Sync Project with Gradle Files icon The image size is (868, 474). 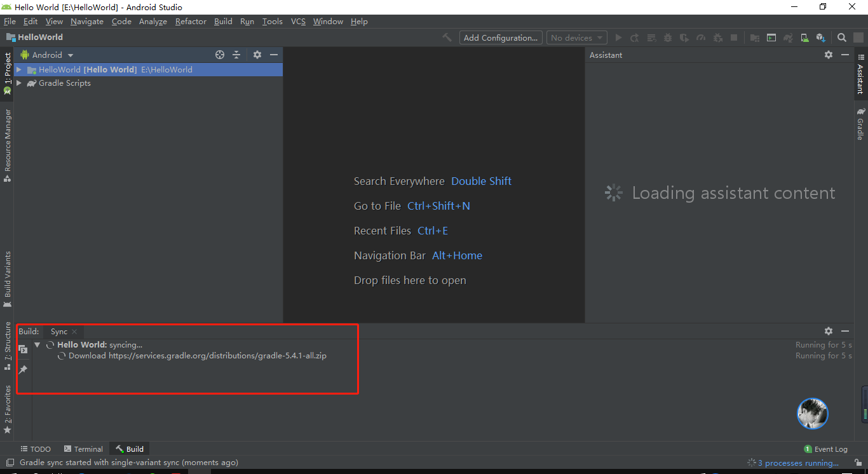788,37
